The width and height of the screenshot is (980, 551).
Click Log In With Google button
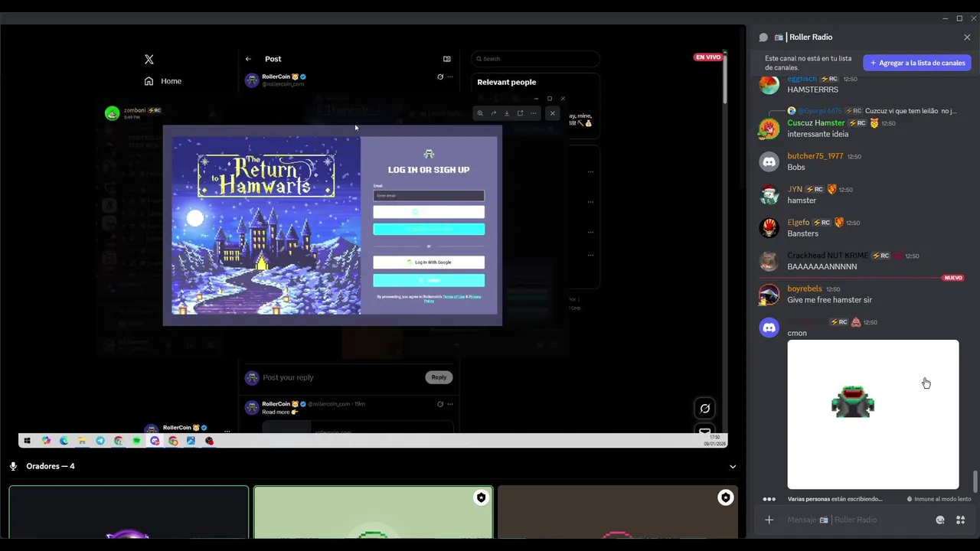click(429, 262)
